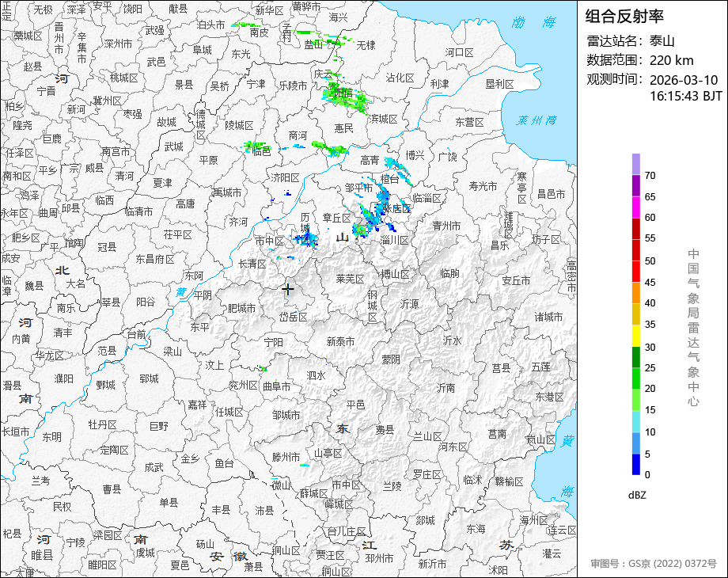Click the legend value 45
This screenshot has width=728, height=578.
[x=650, y=282]
